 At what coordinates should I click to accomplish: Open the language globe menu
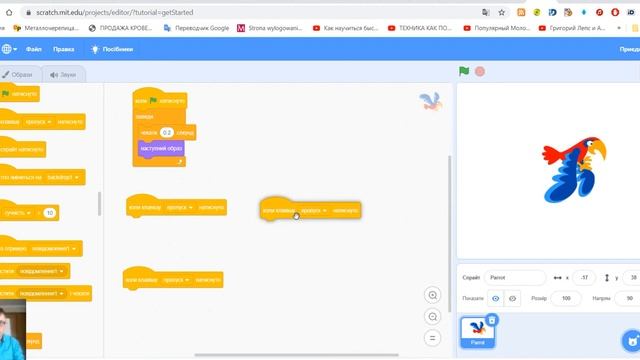[9, 49]
